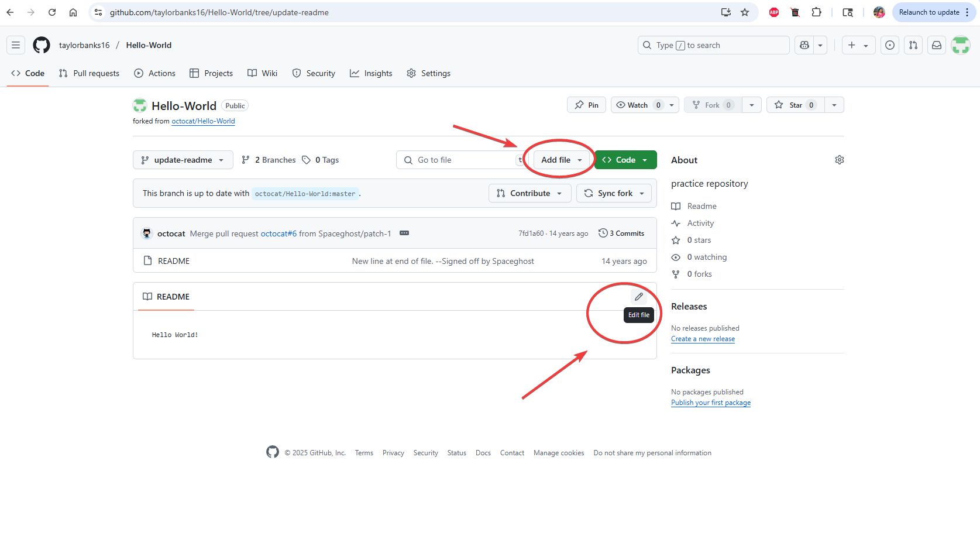Viewport: 980px width, 560px height.
Task: Click the Fork button
Action: pyautogui.click(x=713, y=105)
